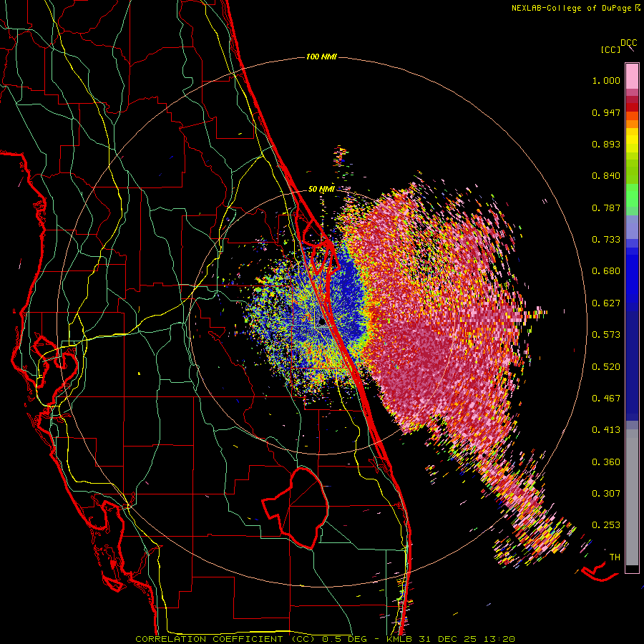Click the DCC label above the color bar
The image size is (644, 644).
click(x=629, y=43)
